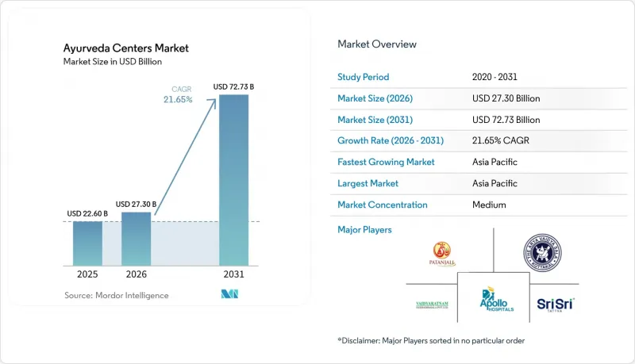Screen dimensions: 635x364
Task: Click the Sri Sri Tattva logo
Action: pos(555,305)
